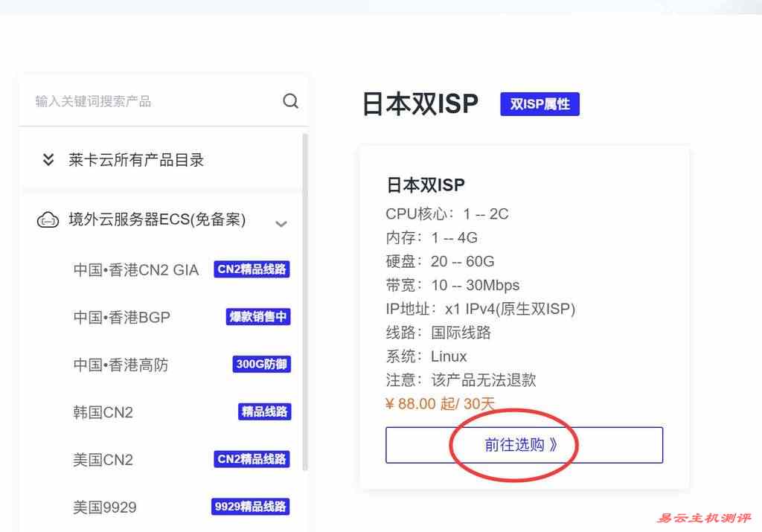Click the 硬盘: 20 -- 60G line

440,261
